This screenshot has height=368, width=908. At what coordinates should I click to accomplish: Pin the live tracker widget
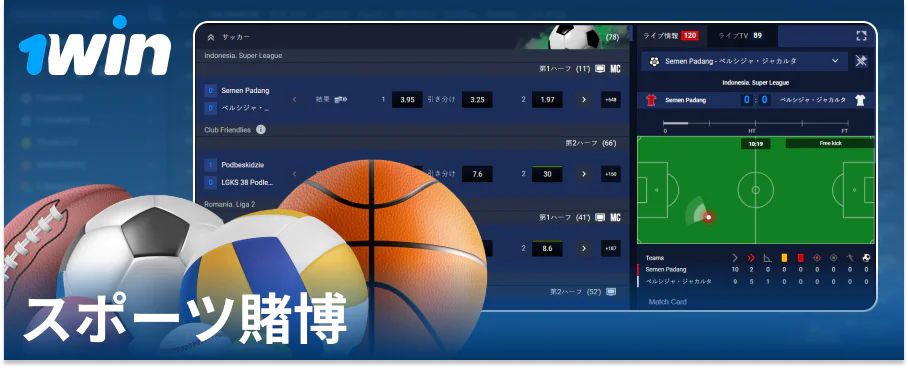[x=861, y=61]
